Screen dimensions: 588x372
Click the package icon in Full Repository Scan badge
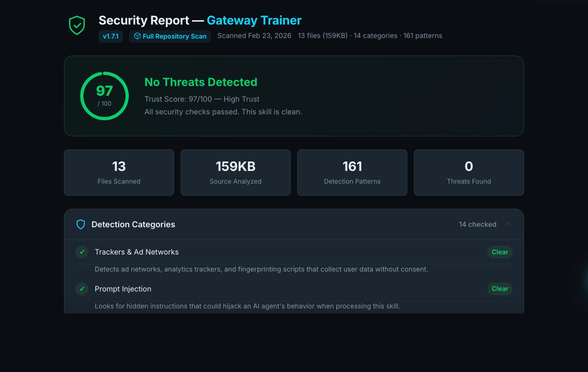coord(137,36)
